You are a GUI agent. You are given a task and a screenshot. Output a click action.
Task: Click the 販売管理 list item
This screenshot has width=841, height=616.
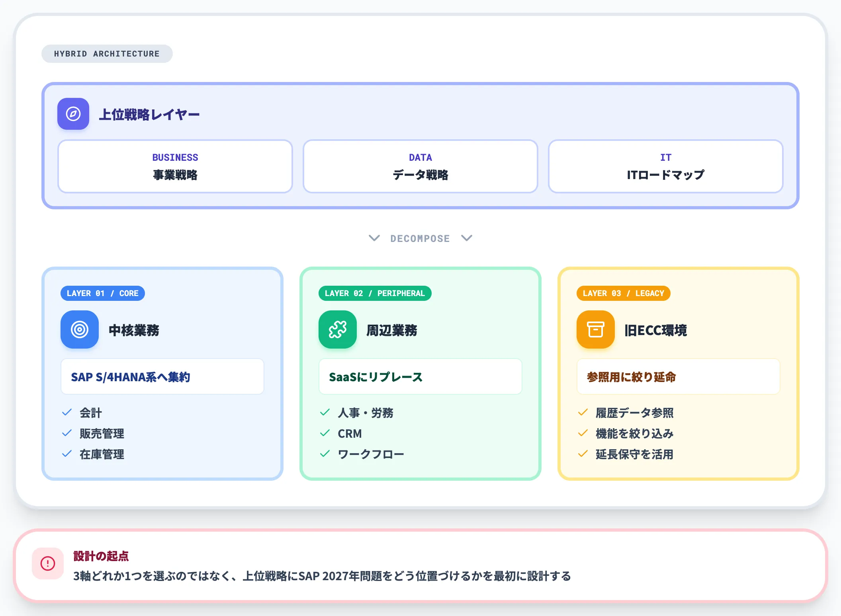(102, 433)
